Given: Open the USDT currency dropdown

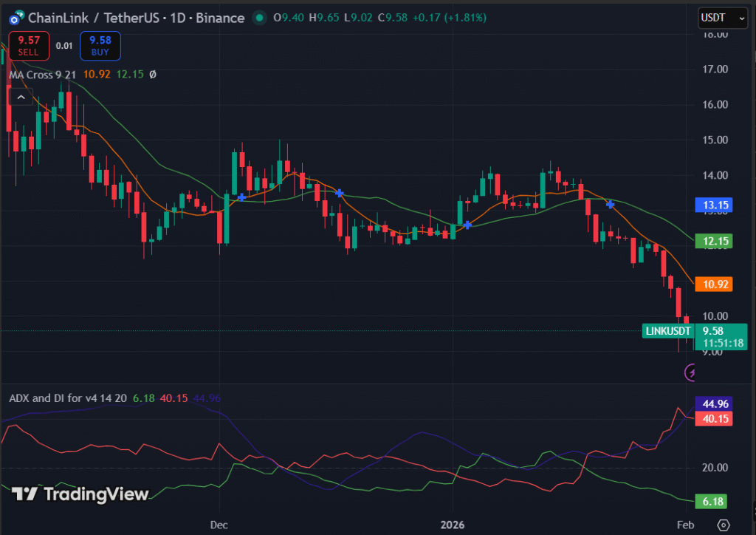Looking at the screenshot, I should (x=722, y=18).
